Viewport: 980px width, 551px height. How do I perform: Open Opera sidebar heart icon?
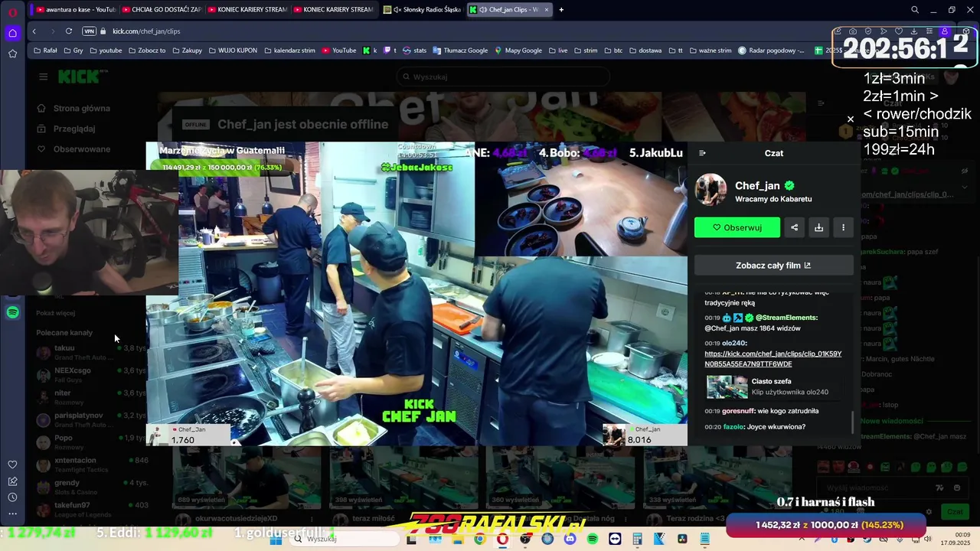coord(13,465)
